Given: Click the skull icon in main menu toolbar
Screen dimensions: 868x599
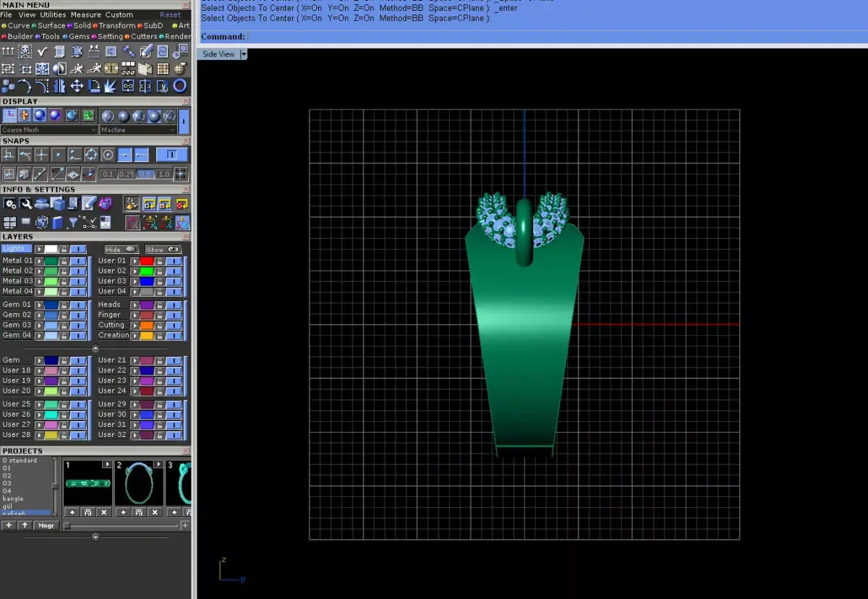Looking at the screenshot, I should click(25, 51).
